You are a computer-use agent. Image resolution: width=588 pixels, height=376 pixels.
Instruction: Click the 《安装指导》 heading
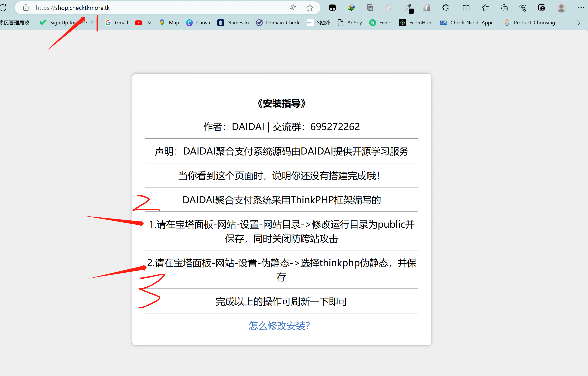(x=281, y=104)
